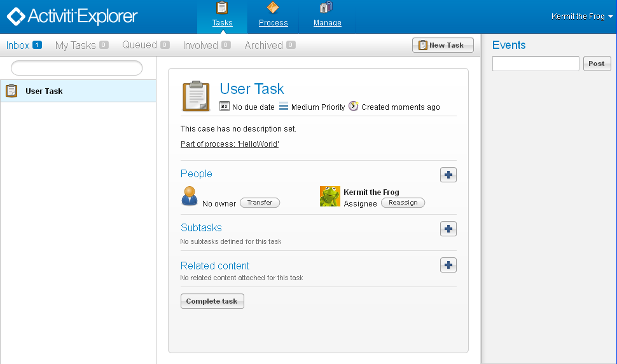Click the Related content section heading
Image resolution: width=617 pixels, height=364 pixels.
215,266
